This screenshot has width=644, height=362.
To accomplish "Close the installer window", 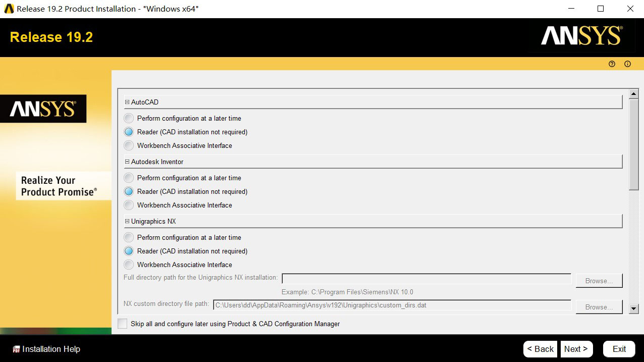I will tap(630, 9).
